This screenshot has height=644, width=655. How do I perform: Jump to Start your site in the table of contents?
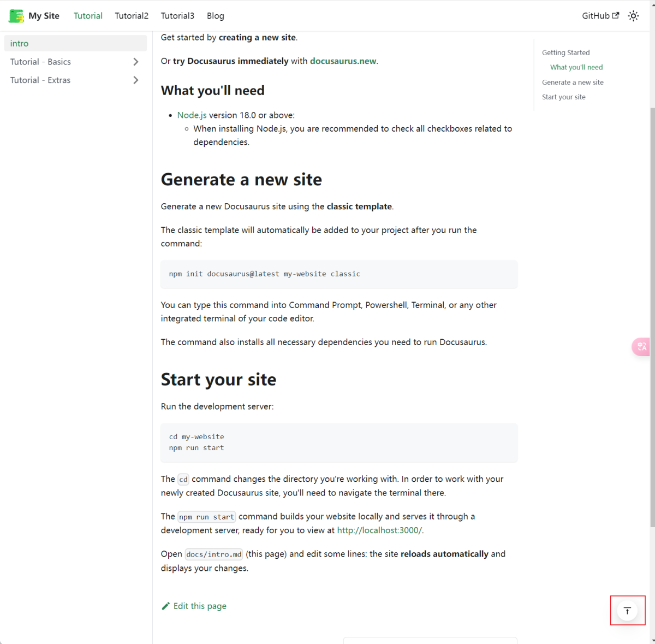[x=564, y=97]
